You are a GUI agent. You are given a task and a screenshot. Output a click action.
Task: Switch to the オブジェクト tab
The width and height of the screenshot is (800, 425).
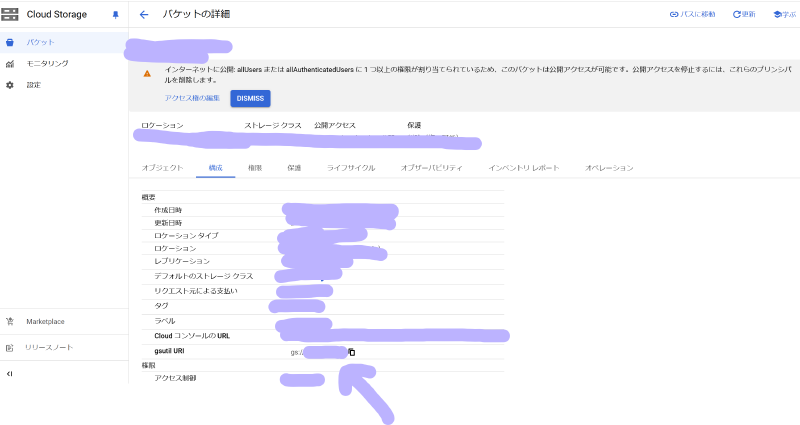click(x=163, y=168)
